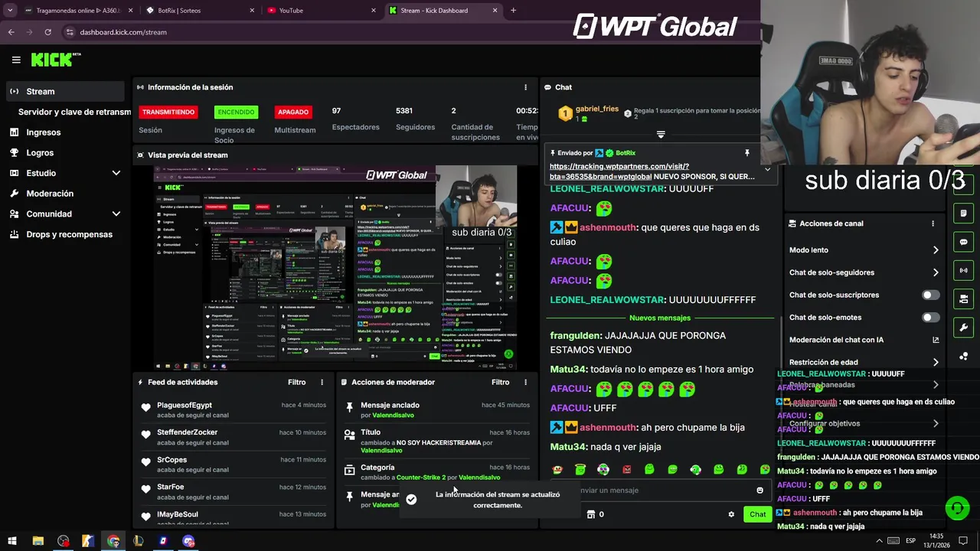980x551 pixels.
Task: Open Moderación del chat con IA external link
Action: (x=936, y=340)
